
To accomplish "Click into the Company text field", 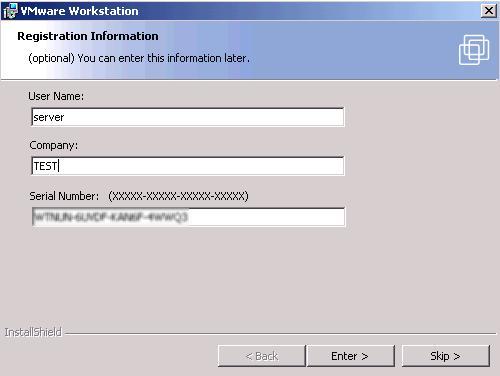I will pyautogui.click(x=188, y=166).
